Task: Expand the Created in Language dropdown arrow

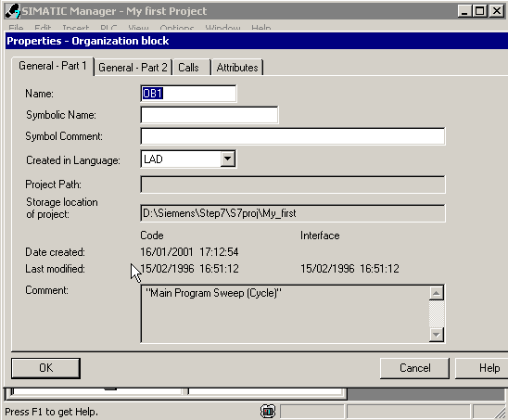Action: click(x=228, y=159)
